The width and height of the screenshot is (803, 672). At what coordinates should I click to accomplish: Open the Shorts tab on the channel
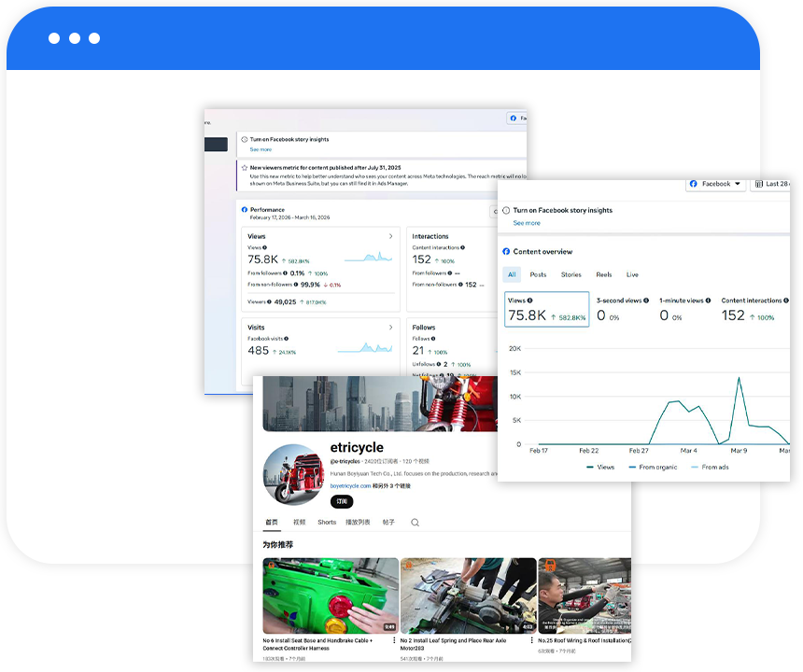pyautogui.click(x=327, y=523)
